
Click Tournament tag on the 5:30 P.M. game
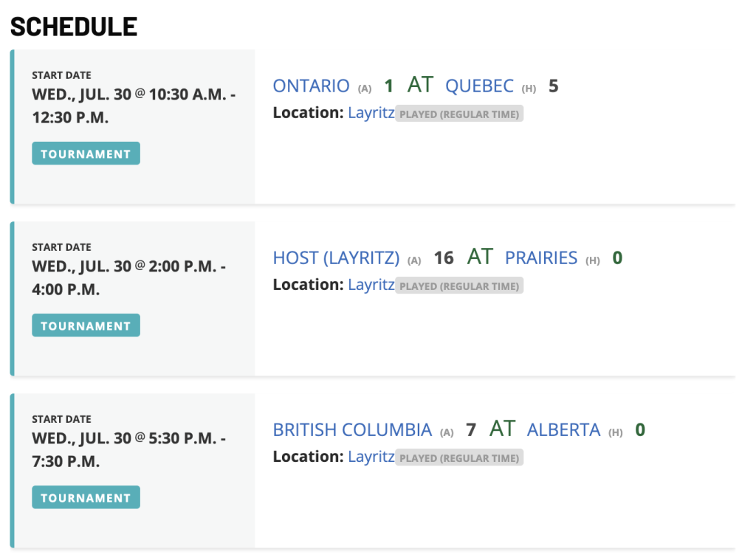point(86,498)
